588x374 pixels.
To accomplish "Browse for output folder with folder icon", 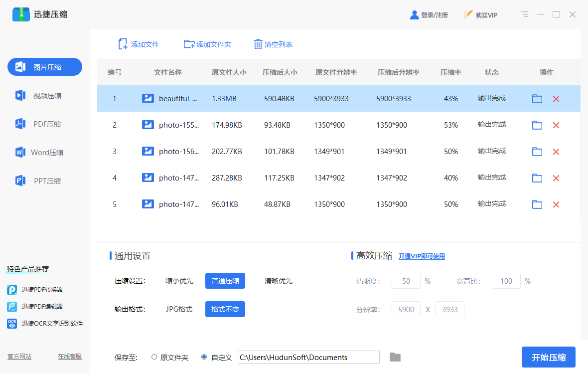I will 395,357.
